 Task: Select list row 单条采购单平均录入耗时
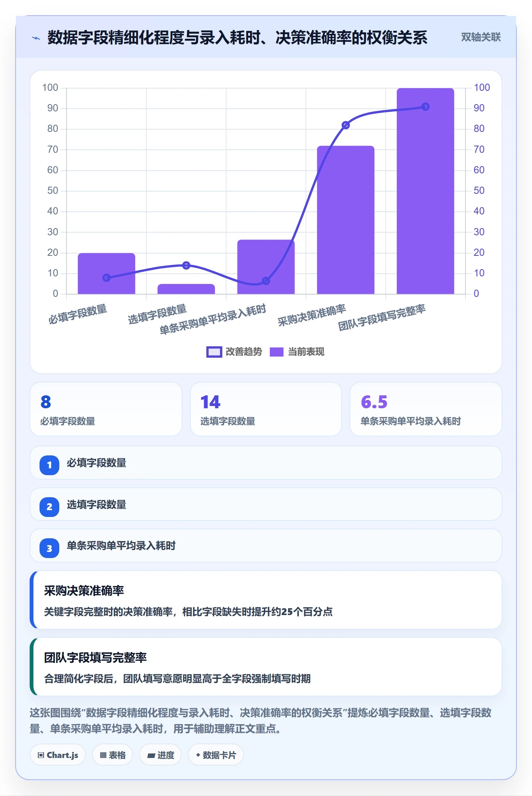click(266, 546)
